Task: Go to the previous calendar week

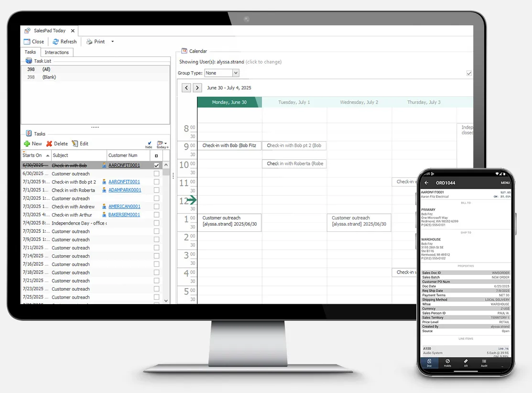Action: click(x=186, y=87)
